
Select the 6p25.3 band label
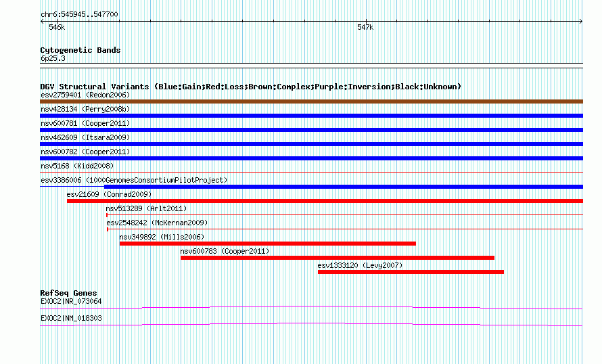click(x=53, y=58)
